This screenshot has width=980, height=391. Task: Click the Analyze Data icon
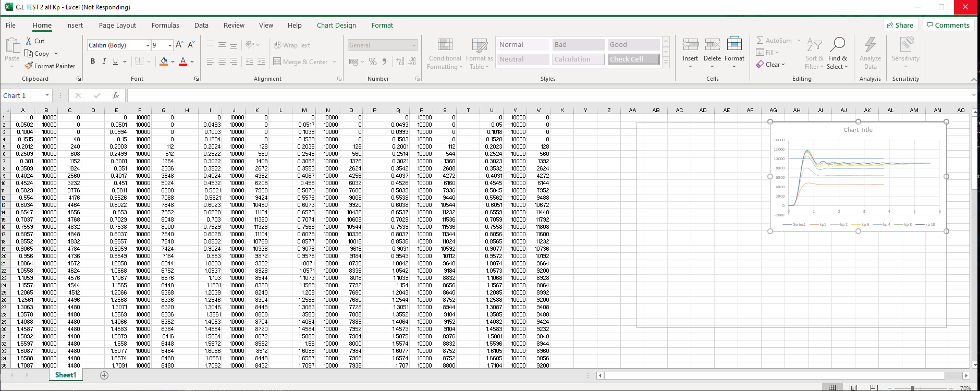click(x=870, y=45)
